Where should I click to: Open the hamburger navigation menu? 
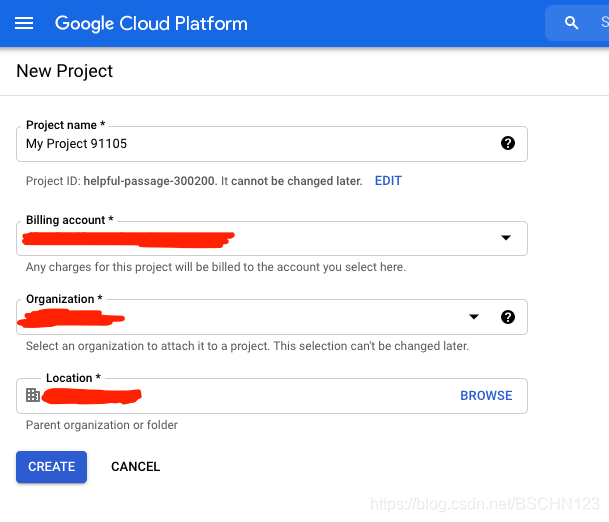click(x=24, y=23)
